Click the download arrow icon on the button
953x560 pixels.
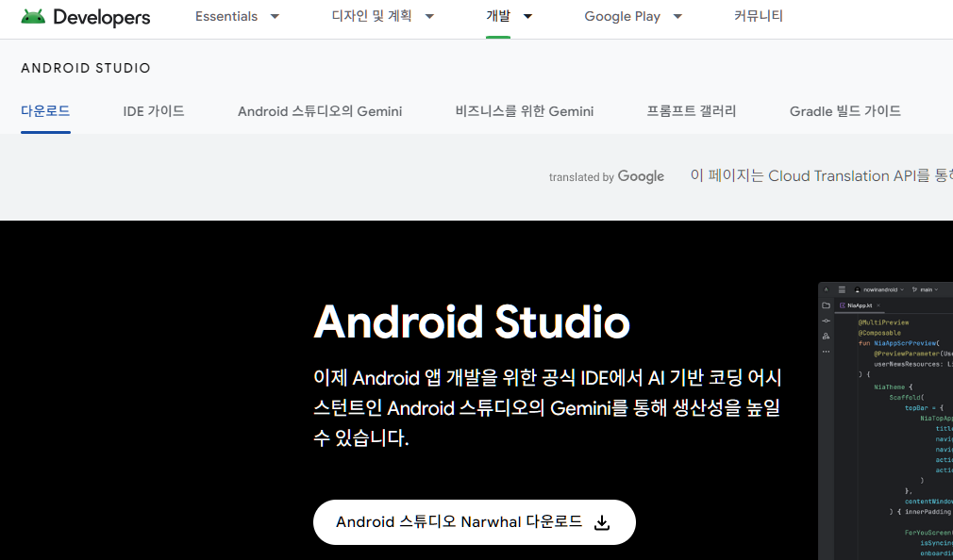(602, 522)
